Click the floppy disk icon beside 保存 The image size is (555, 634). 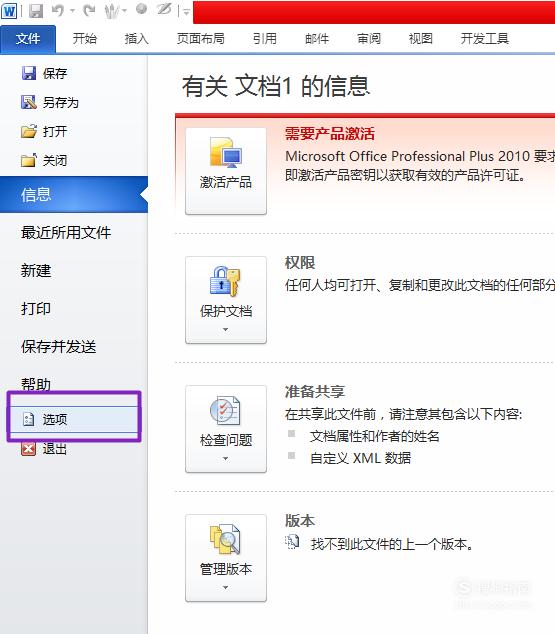(x=28, y=73)
